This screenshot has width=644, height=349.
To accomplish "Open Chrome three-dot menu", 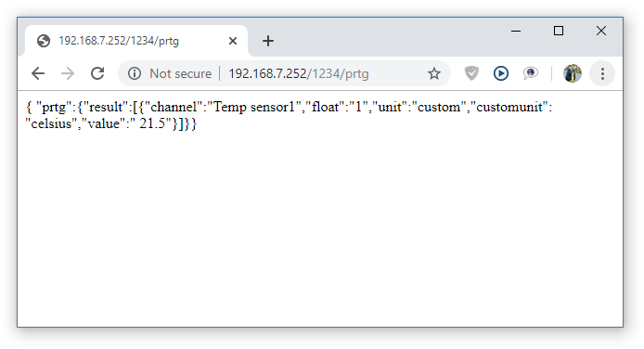I will [x=602, y=73].
